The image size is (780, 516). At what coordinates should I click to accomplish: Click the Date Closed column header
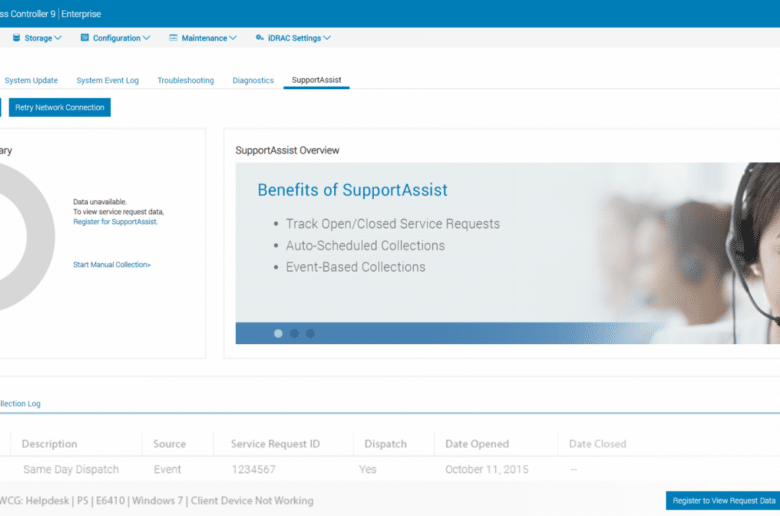pos(597,444)
